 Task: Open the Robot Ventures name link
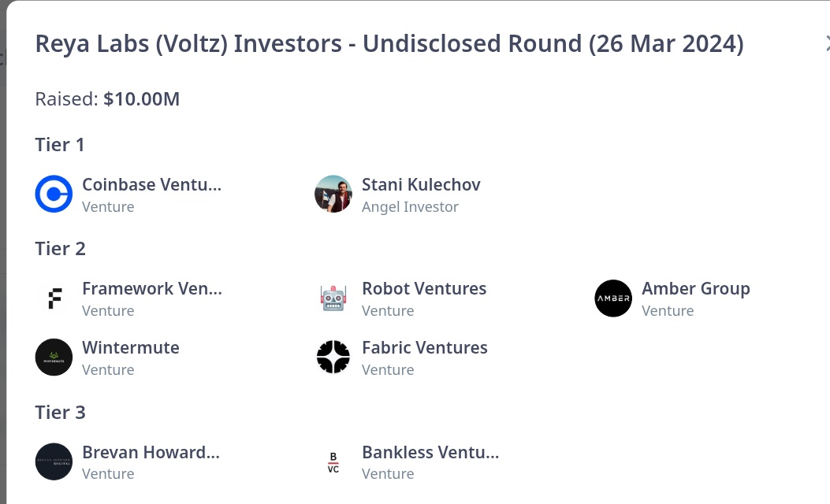pos(424,289)
